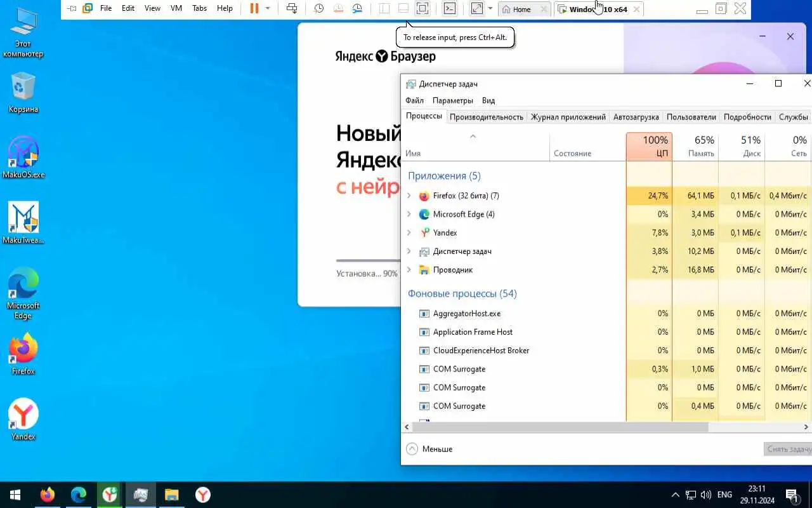Close the Home tab in VMware
The image size is (812, 508).
544,10
